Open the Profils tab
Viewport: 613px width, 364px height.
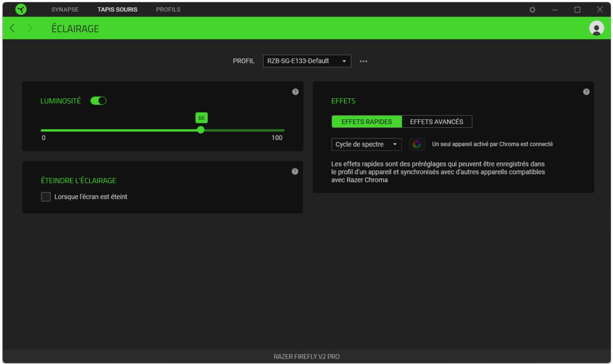(168, 10)
